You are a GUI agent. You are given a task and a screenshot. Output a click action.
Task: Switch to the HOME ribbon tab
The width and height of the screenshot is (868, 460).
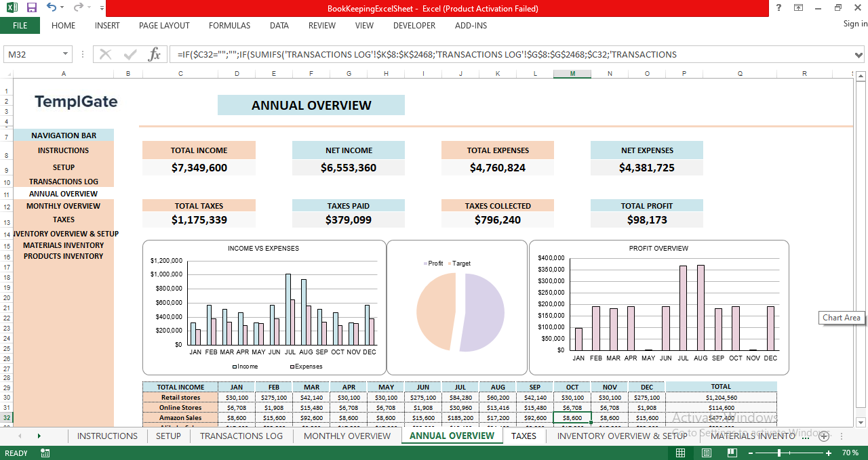[x=64, y=26]
